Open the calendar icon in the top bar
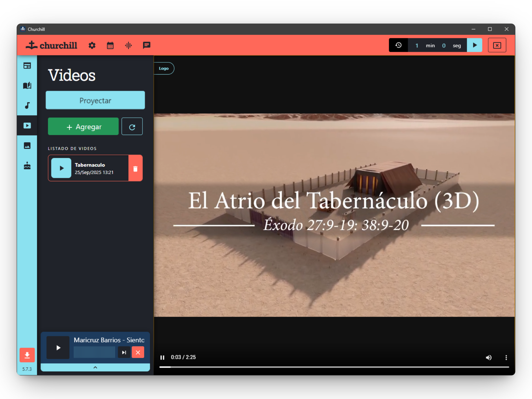532x399 pixels. point(110,45)
